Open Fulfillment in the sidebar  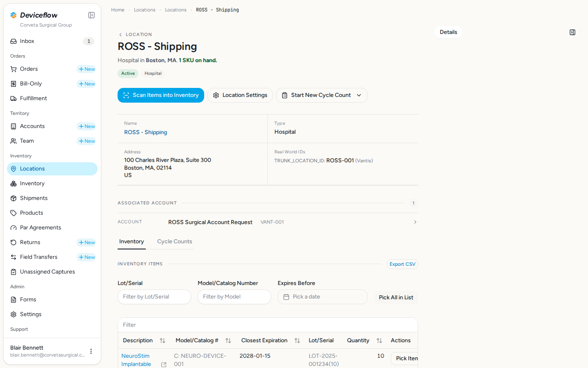pyautogui.click(x=52, y=99)
